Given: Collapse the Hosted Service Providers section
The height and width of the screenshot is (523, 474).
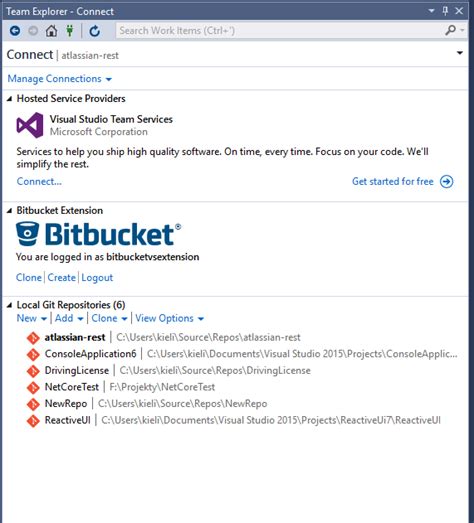Looking at the screenshot, I should click(x=9, y=99).
